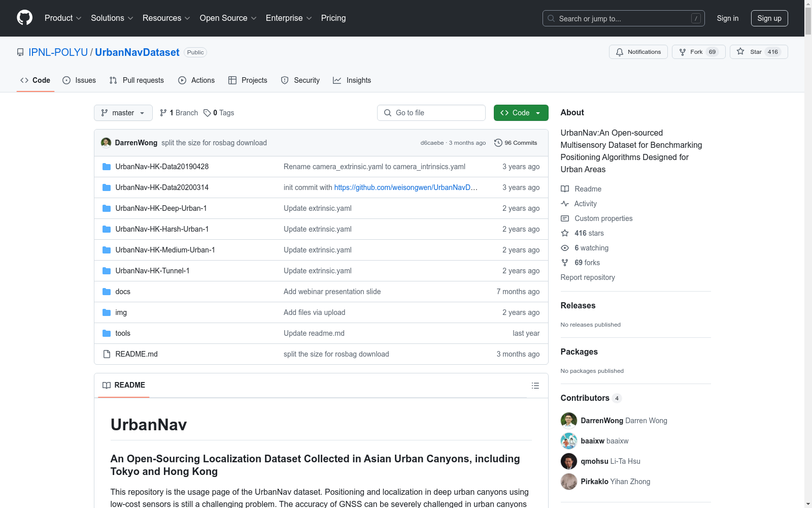Click the README.md file icon
The image size is (812, 508).
pos(107,354)
